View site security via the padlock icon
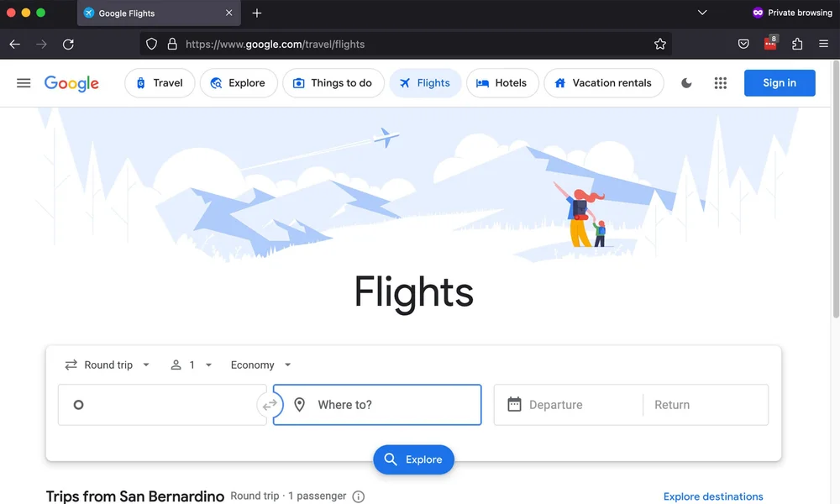Image resolution: width=840 pixels, height=504 pixels. (172, 44)
